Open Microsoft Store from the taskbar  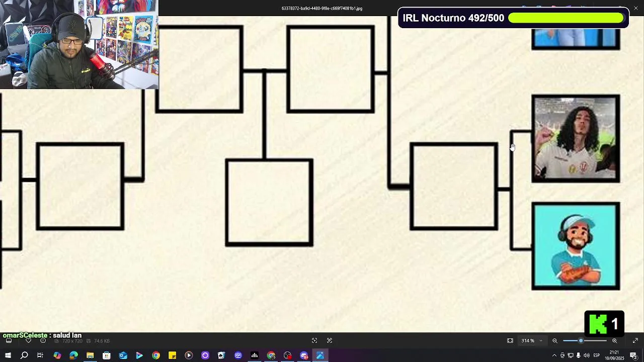pyautogui.click(x=107, y=356)
